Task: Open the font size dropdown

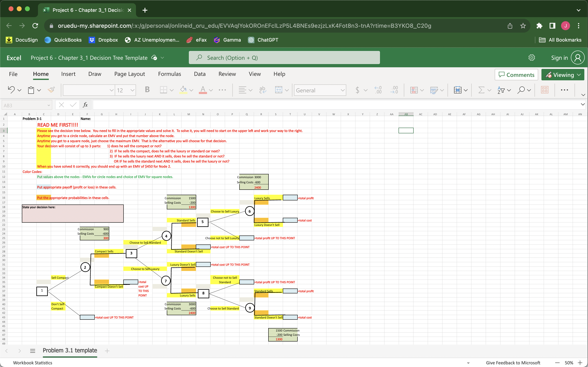Action: (132, 90)
